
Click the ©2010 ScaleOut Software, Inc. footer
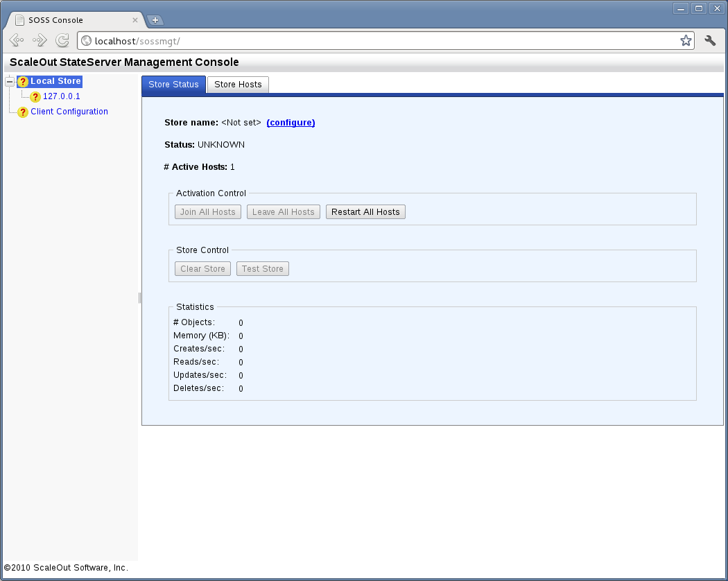(66, 568)
